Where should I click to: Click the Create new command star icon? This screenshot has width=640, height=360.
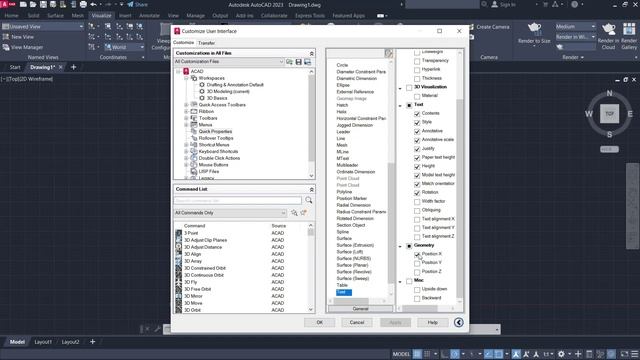pyautogui.click(x=303, y=213)
